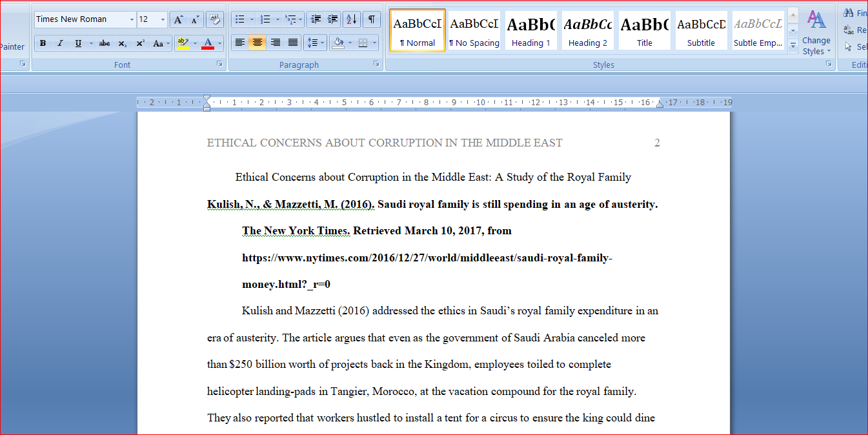Click the Increase Indent icon
The image size is (868, 435).
[332, 19]
